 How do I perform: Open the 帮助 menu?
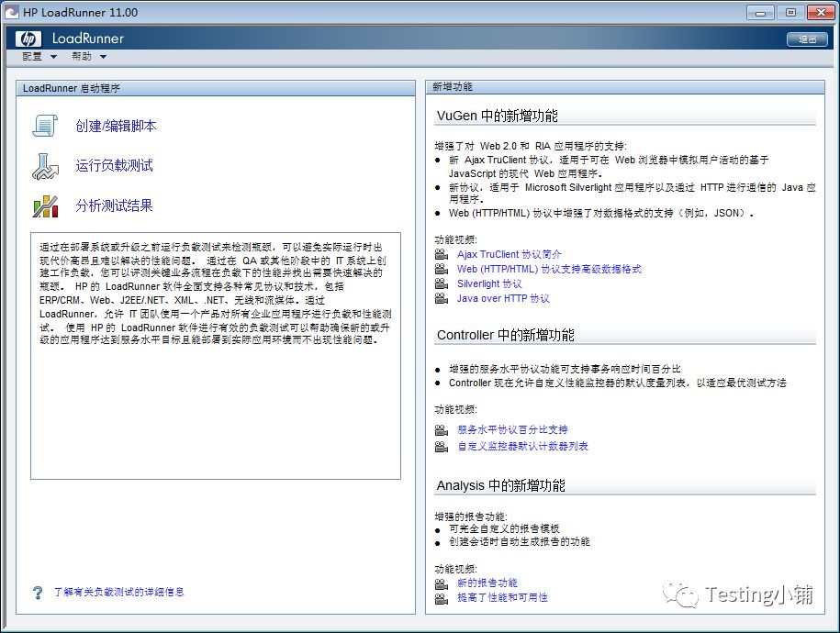point(82,56)
